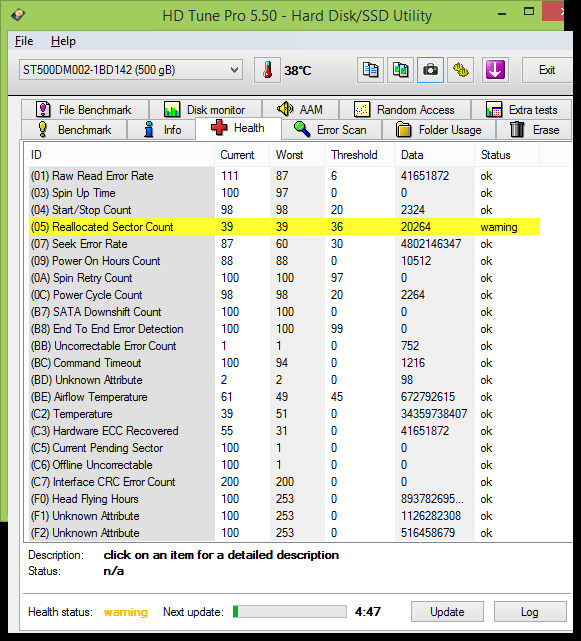Screen dimensions: 581x641
Task: Select the Power On Hours Count row
Action: 285,261
